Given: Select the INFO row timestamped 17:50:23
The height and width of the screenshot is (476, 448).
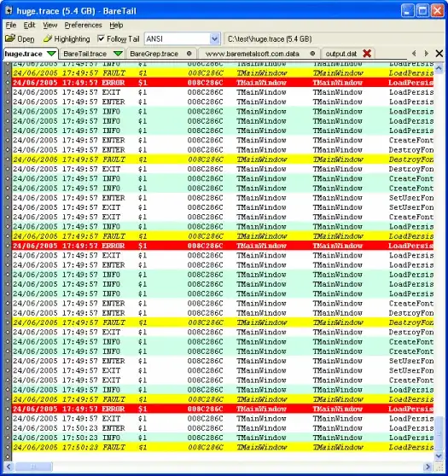Looking at the screenshot, I should coord(223,438).
